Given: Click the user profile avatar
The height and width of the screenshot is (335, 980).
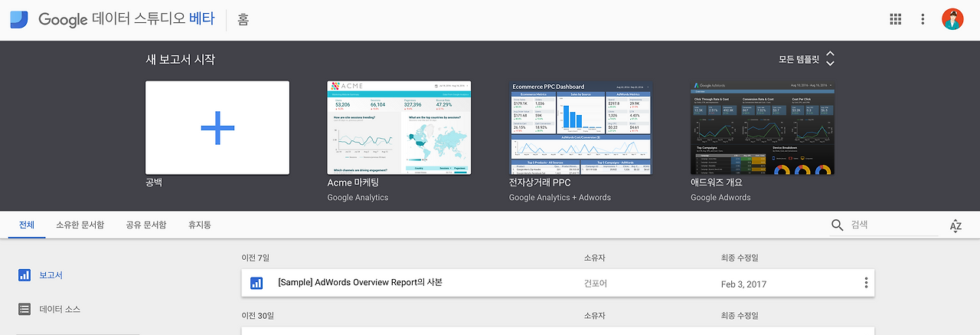Looking at the screenshot, I should [x=953, y=19].
